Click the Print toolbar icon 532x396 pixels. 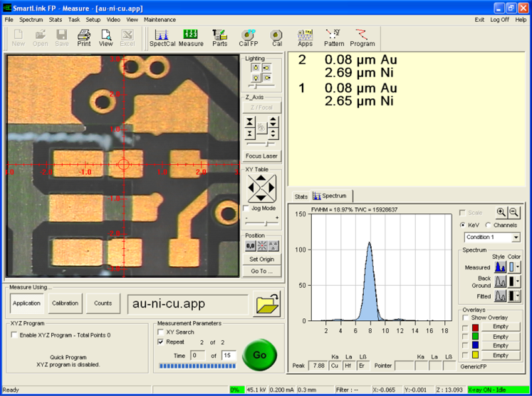click(x=84, y=37)
